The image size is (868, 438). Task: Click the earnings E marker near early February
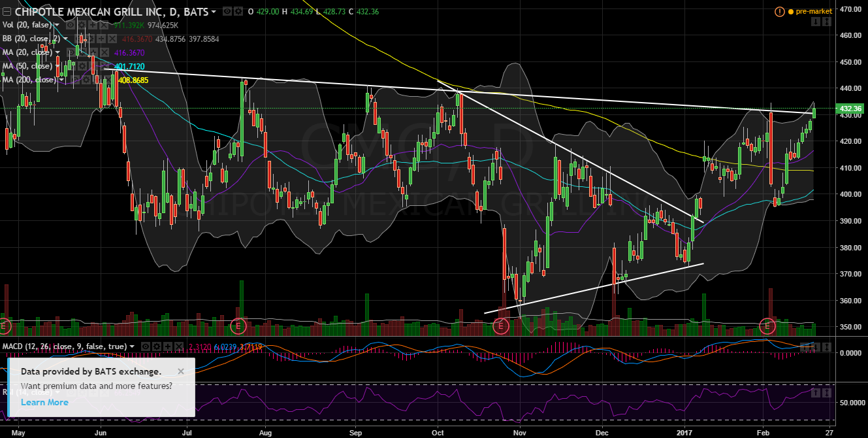(769, 325)
